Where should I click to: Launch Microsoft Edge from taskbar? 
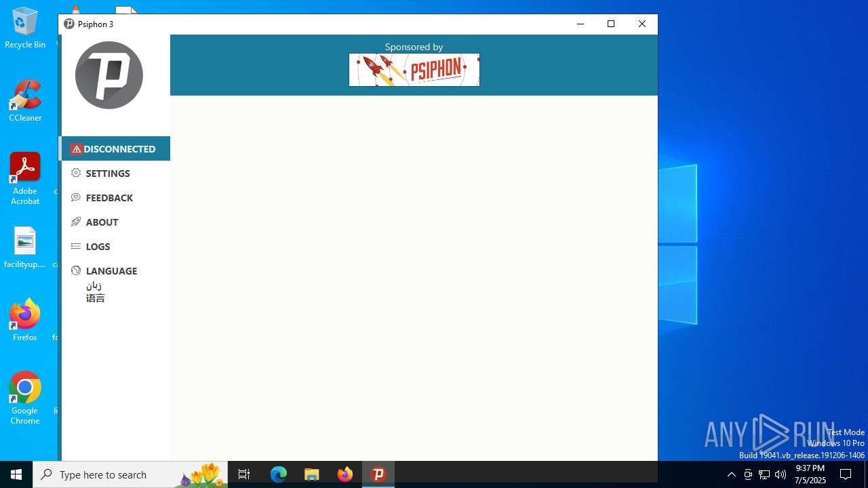(x=279, y=474)
